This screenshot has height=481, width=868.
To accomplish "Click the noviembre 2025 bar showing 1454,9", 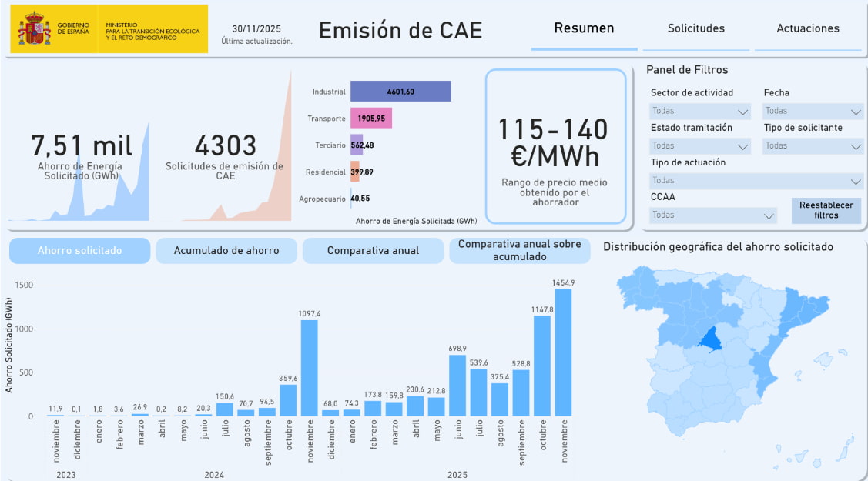I will (x=563, y=352).
